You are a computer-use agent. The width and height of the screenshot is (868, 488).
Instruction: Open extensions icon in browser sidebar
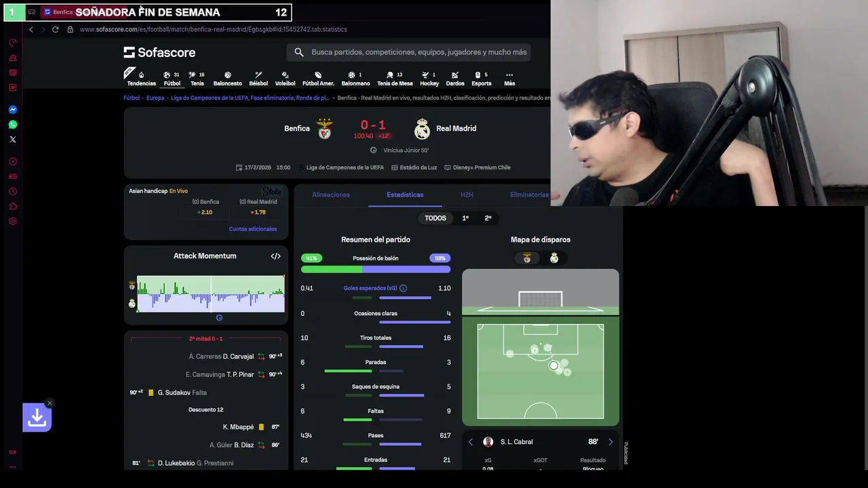(x=12, y=206)
